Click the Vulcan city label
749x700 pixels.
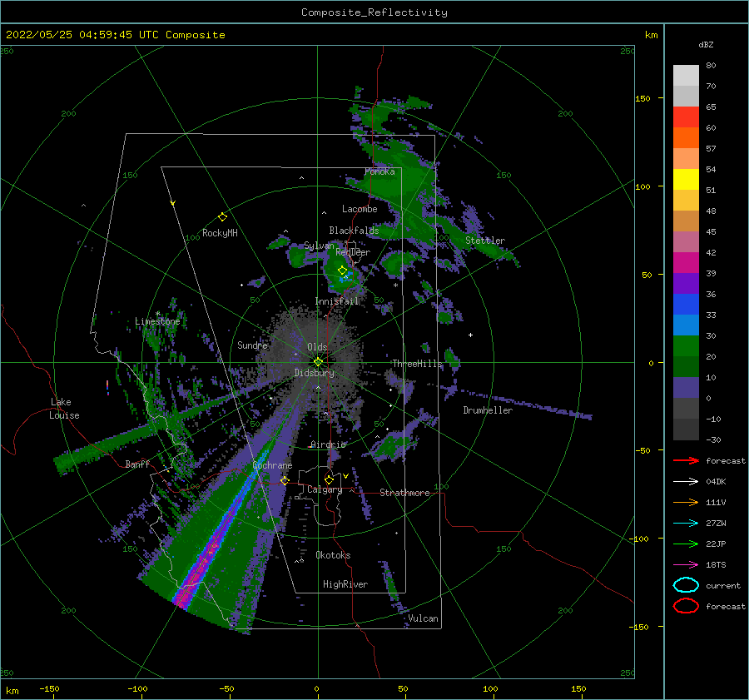[424, 618]
